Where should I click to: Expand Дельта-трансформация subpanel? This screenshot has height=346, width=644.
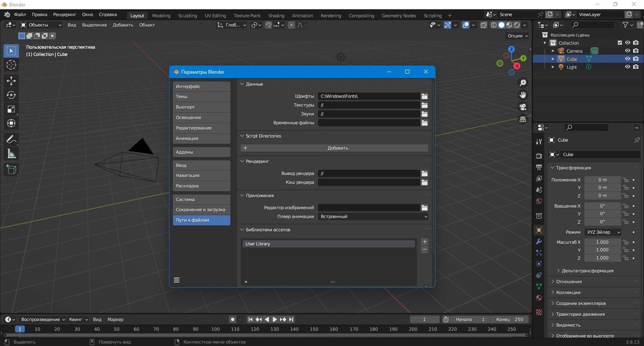tap(588, 271)
